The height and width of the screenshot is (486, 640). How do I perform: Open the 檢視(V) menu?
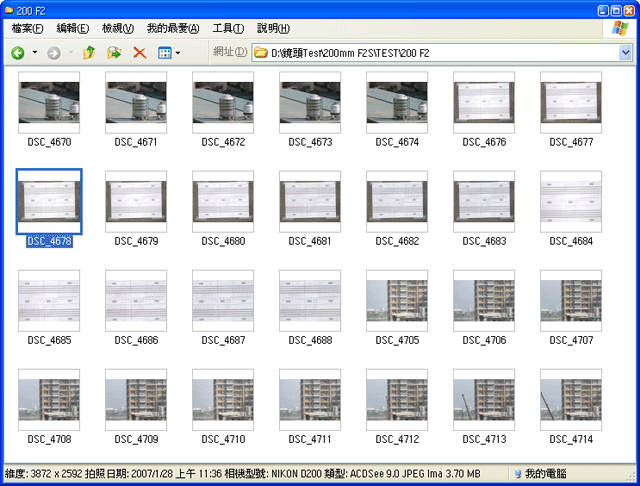[118, 28]
